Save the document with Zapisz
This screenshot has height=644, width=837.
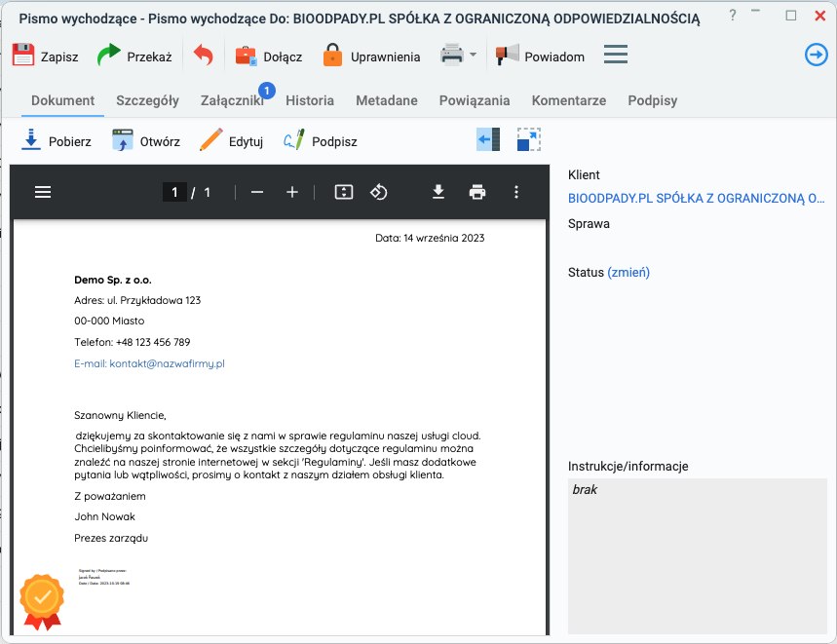tap(46, 57)
